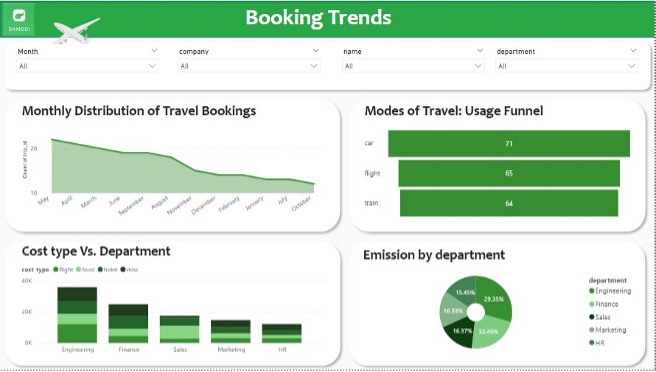Screen dimensions: 656x372
Task: Click 'Monthly Distribution of Travel Bookings' title
Action: [139, 111]
